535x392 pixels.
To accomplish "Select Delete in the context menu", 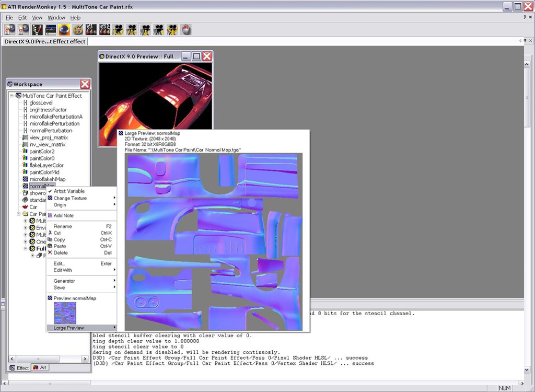I will [x=61, y=253].
